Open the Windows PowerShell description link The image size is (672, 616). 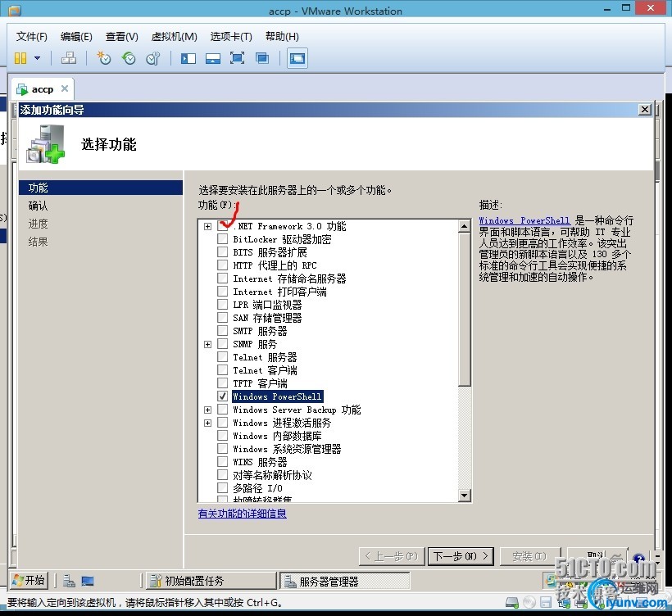pyautogui.click(x=524, y=220)
